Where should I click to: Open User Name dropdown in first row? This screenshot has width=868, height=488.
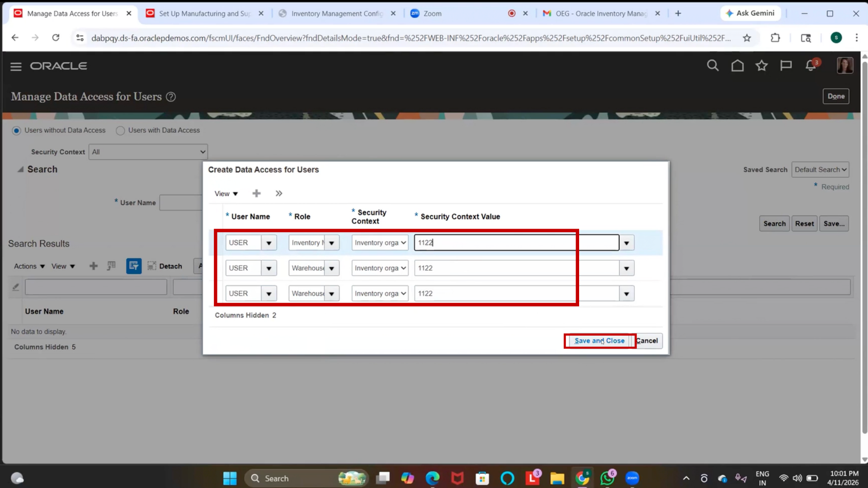(269, 243)
